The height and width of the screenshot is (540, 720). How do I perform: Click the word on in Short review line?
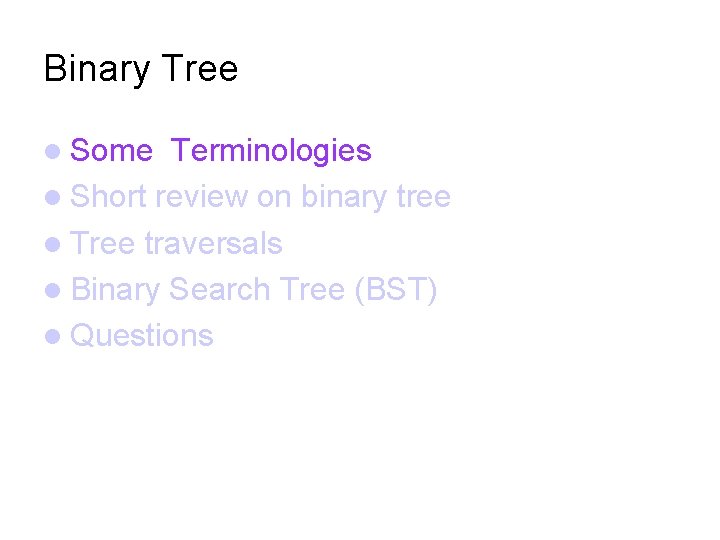click(x=274, y=198)
